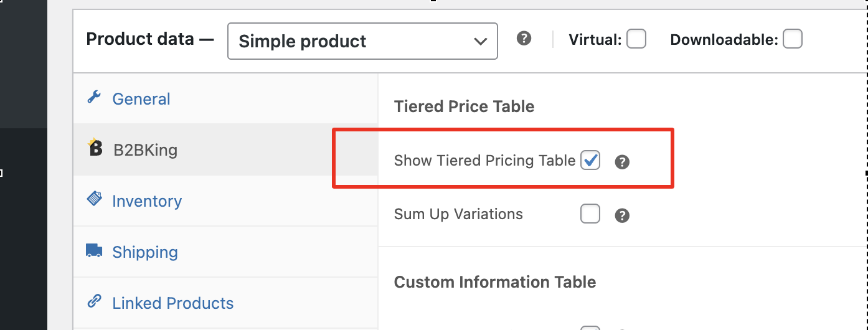Go to the Shipping tab

tap(145, 252)
